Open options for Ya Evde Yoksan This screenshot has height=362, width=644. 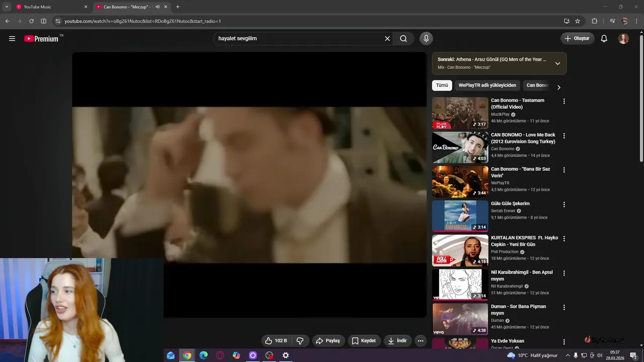tap(564, 341)
